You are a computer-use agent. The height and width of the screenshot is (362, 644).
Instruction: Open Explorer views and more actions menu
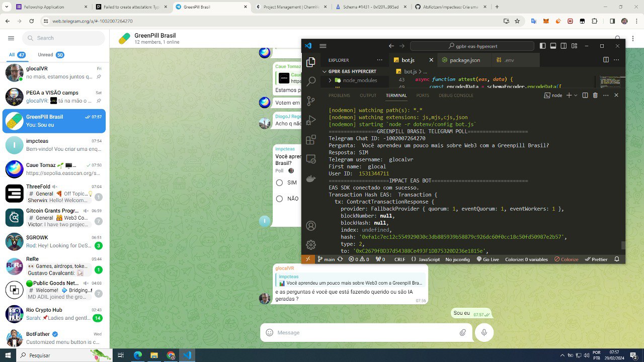[x=379, y=60]
